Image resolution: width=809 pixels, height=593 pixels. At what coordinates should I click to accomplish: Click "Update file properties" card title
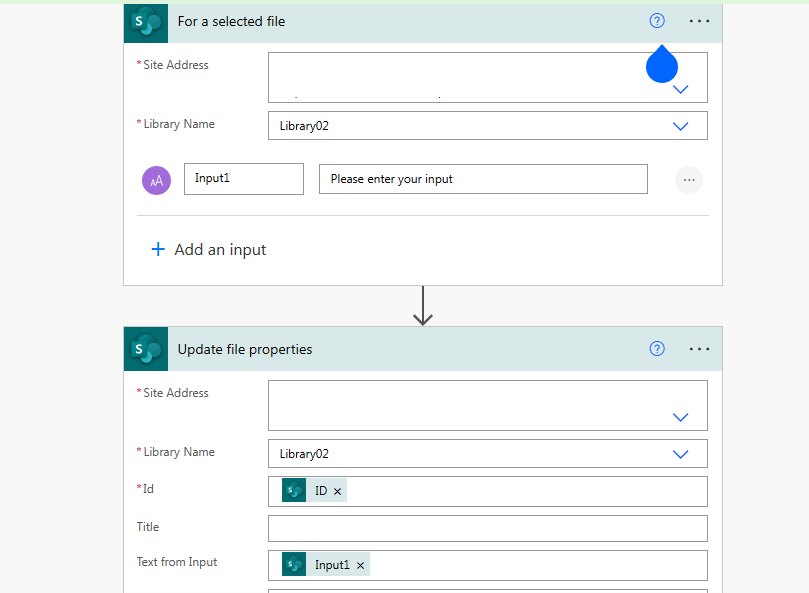pos(245,349)
